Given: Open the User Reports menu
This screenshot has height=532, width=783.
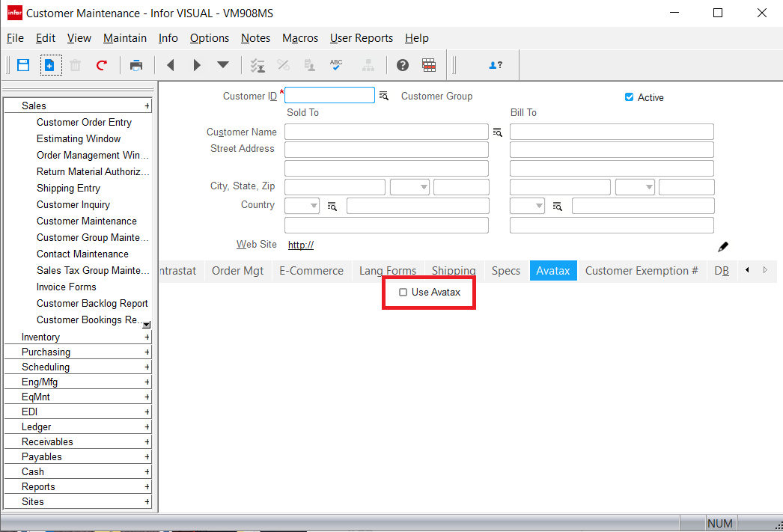Looking at the screenshot, I should [x=361, y=38].
